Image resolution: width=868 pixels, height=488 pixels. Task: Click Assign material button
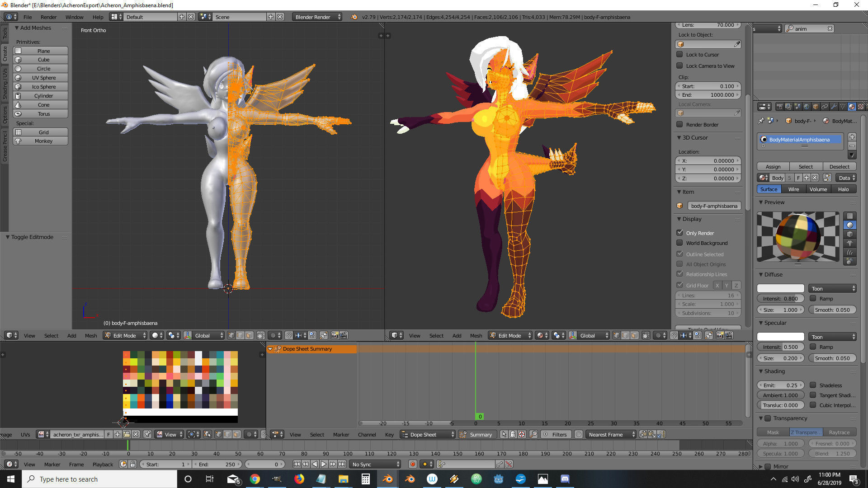click(773, 166)
